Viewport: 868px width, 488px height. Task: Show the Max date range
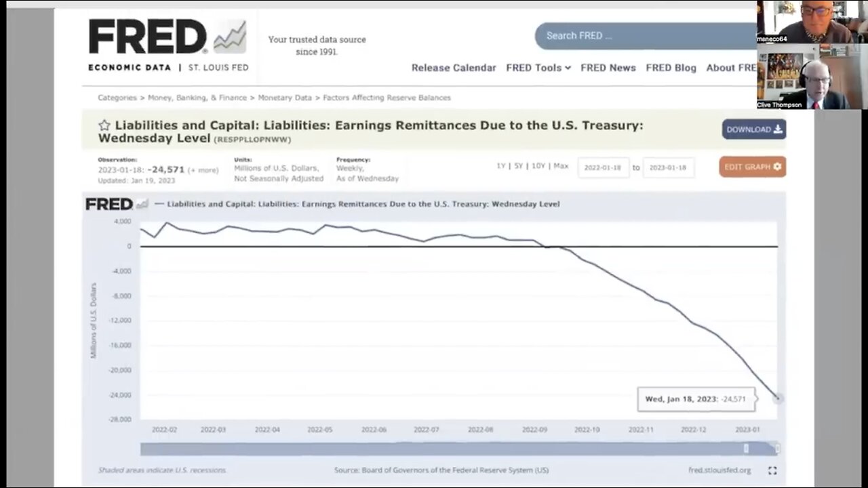tap(561, 166)
